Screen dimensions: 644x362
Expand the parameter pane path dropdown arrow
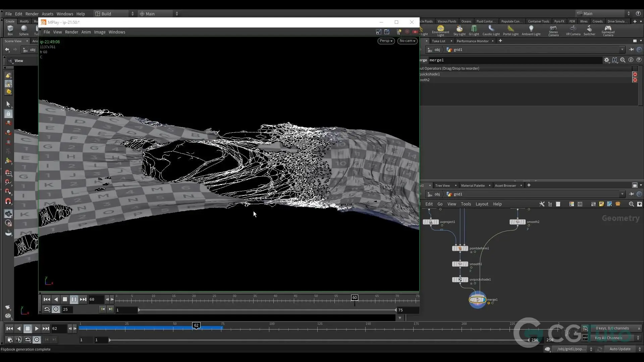coord(622,50)
